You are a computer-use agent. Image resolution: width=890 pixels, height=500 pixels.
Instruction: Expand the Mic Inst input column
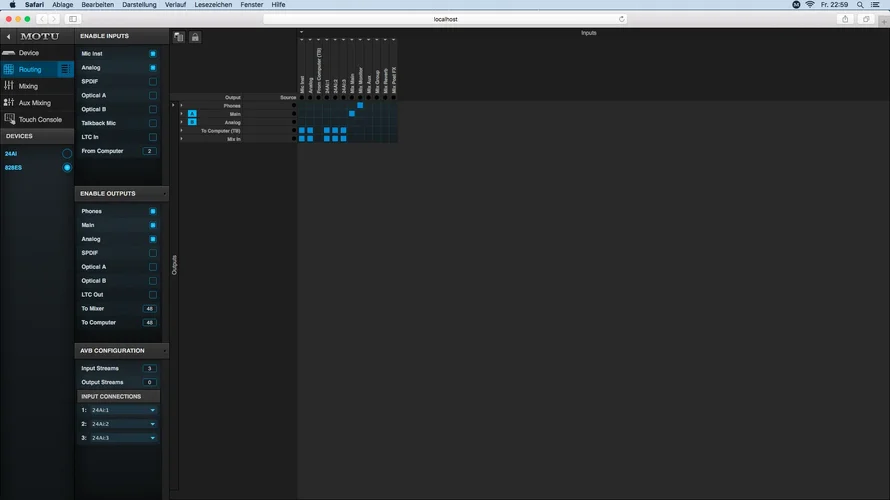301,39
